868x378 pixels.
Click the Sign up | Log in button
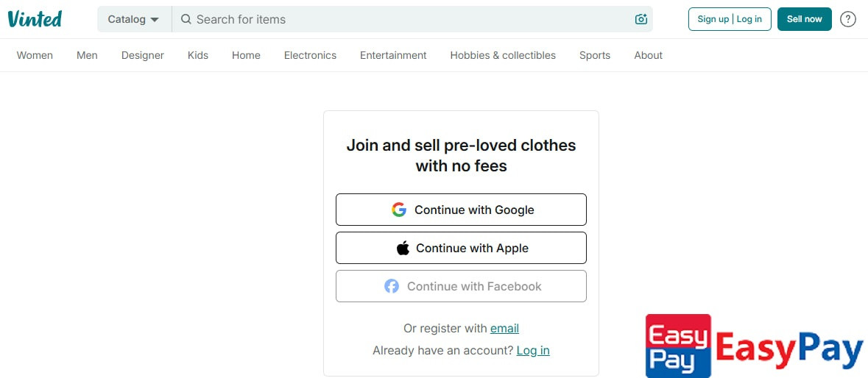[x=730, y=19]
